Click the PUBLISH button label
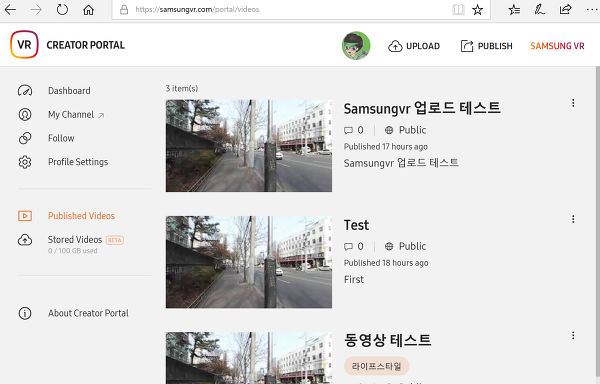Screen dimensions: 600x384 tap(495, 46)
